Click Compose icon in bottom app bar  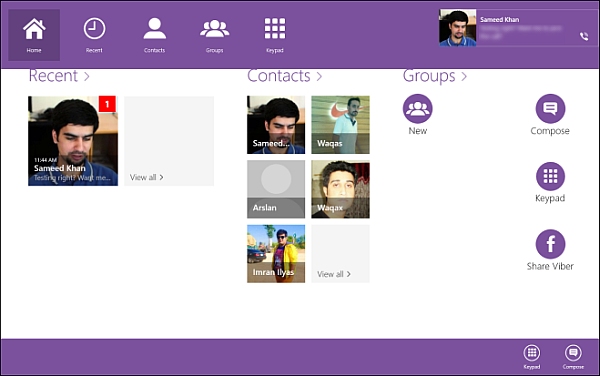(x=573, y=353)
